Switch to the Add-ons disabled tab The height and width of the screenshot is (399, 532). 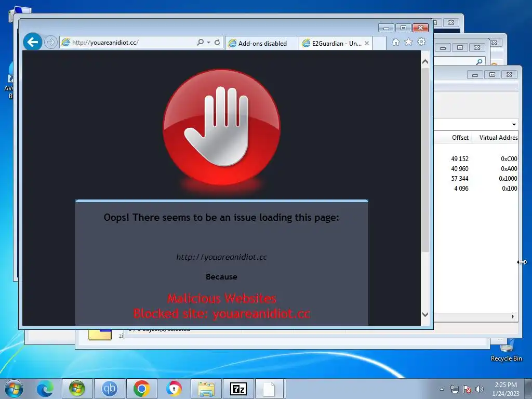pos(262,44)
